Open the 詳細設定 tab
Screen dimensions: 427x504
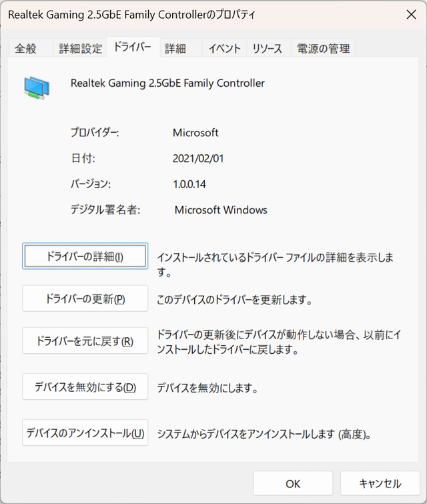click(80, 49)
